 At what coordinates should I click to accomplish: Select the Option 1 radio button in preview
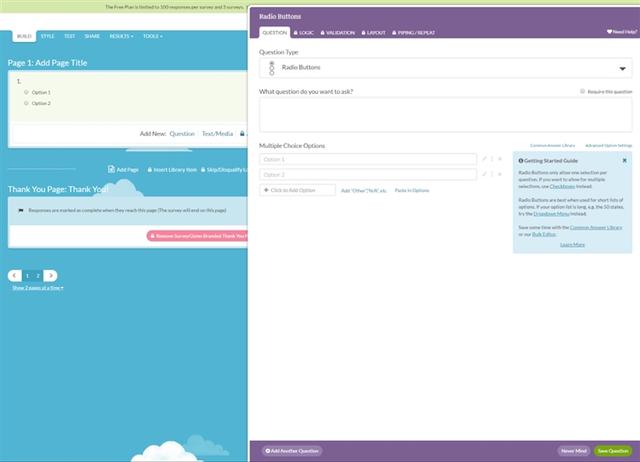[x=26, y=92]
